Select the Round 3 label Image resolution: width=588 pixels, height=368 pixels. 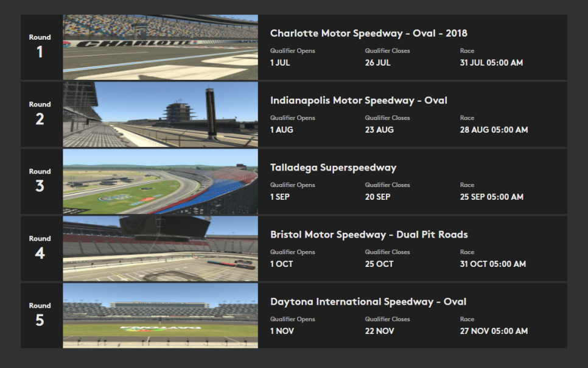click(x=40, y=180)
